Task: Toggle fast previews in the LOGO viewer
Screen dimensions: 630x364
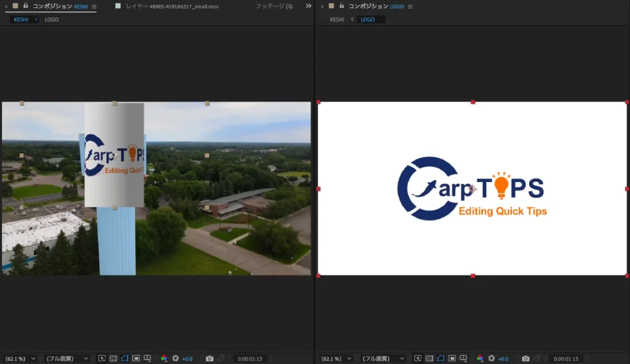Action: 418,358
